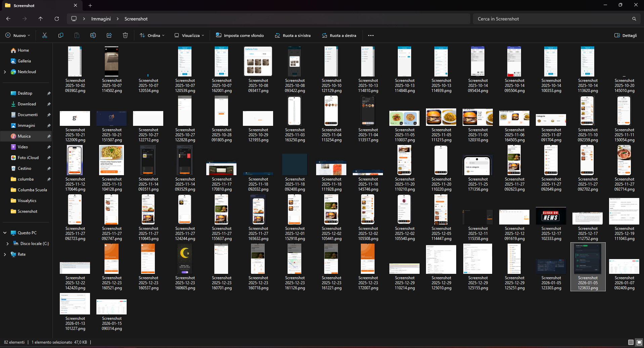This screenshot has width=644, height=348.
Task: Click the Cut scissors icon
Action: click(x=45, y=36)
